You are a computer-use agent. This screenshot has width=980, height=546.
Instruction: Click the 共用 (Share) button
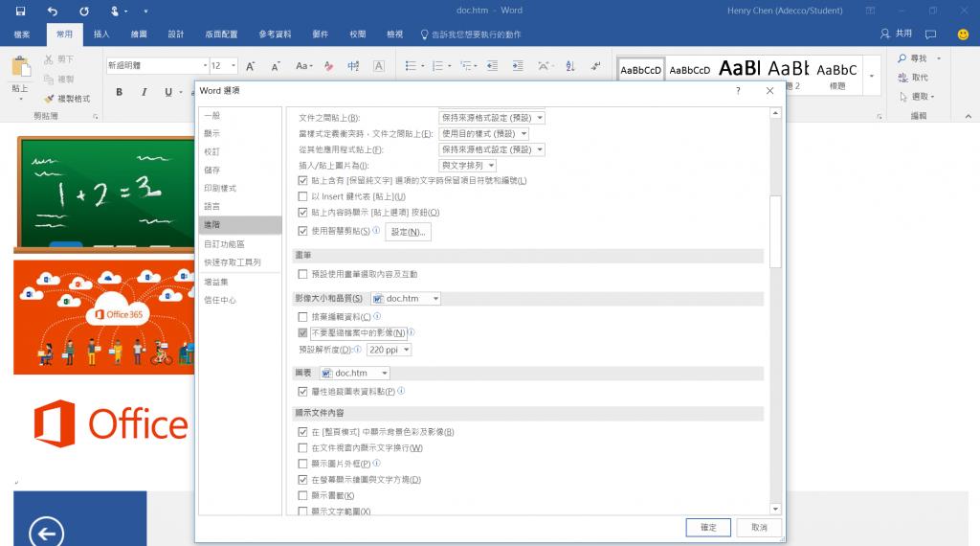pyautogui.click(x=896, y=34)
